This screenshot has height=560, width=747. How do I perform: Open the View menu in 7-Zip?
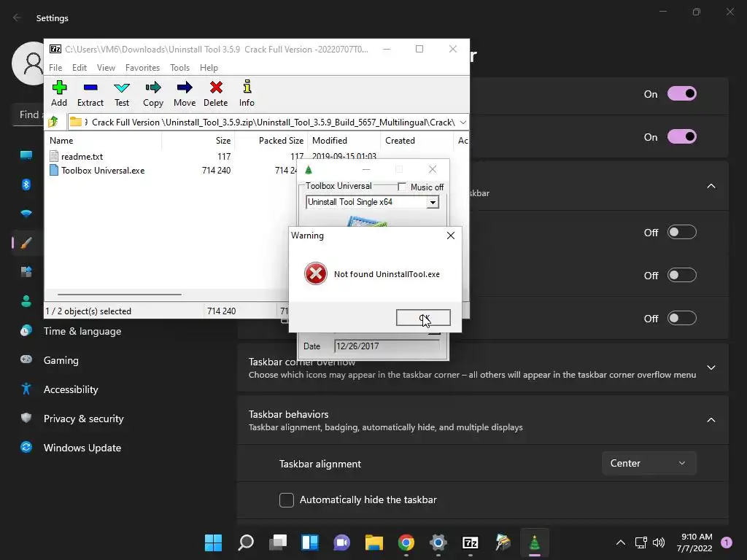[106, 68]
